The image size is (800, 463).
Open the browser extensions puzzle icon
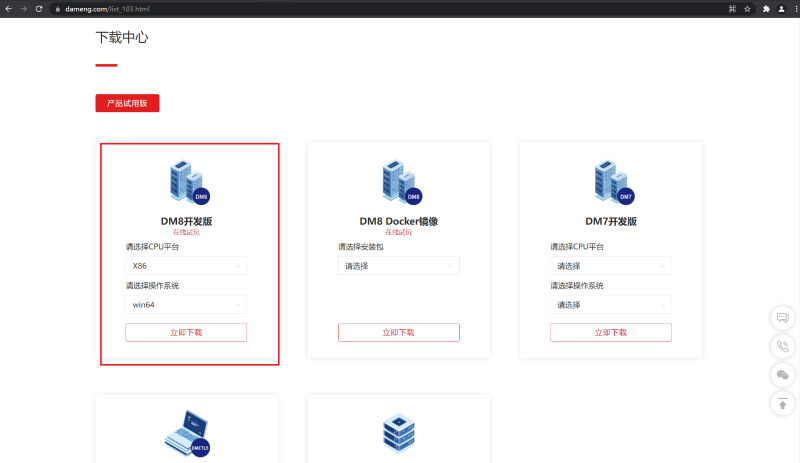pyautogui.click(x=766, y=9)
